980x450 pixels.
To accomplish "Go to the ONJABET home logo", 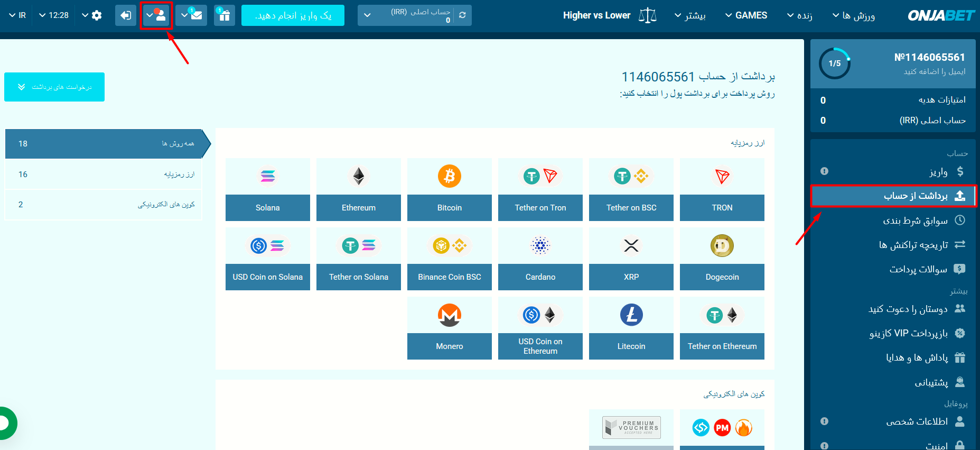I will [x=941, y=15].
